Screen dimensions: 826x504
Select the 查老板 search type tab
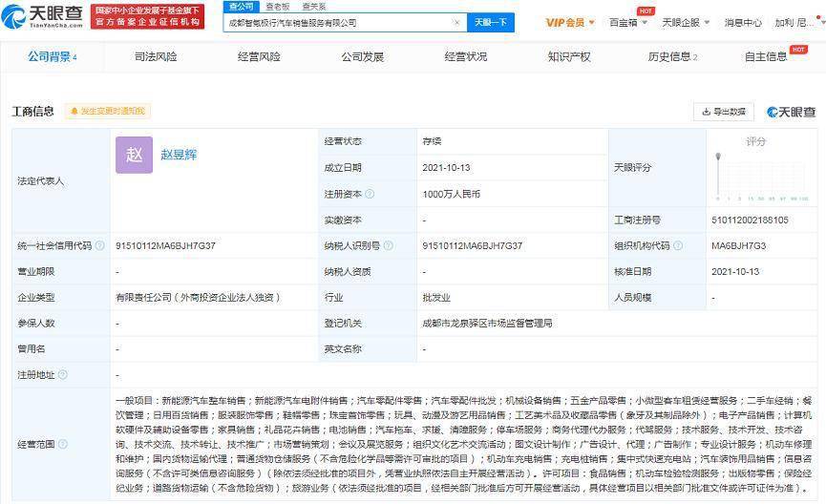(278, 7)
